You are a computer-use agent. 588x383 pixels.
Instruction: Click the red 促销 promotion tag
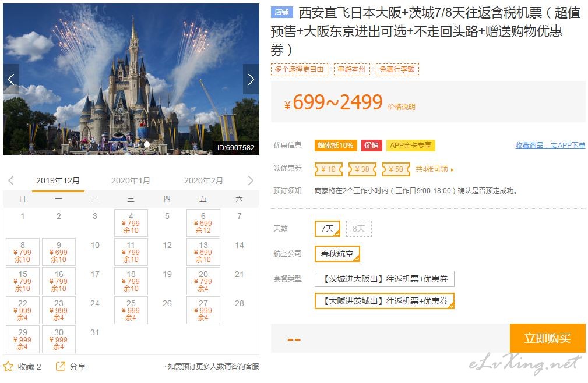tap(371, 146)
